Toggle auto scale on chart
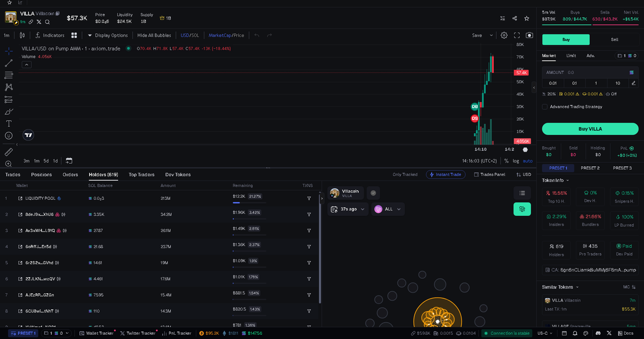The height and width of the screenshot is (339, 644). click(528, 161)
